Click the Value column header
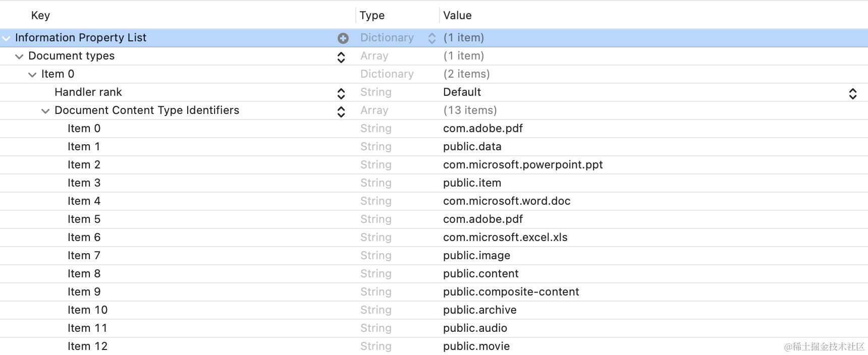868x355 pixels. pyautogui.click(x=457, y=15)
